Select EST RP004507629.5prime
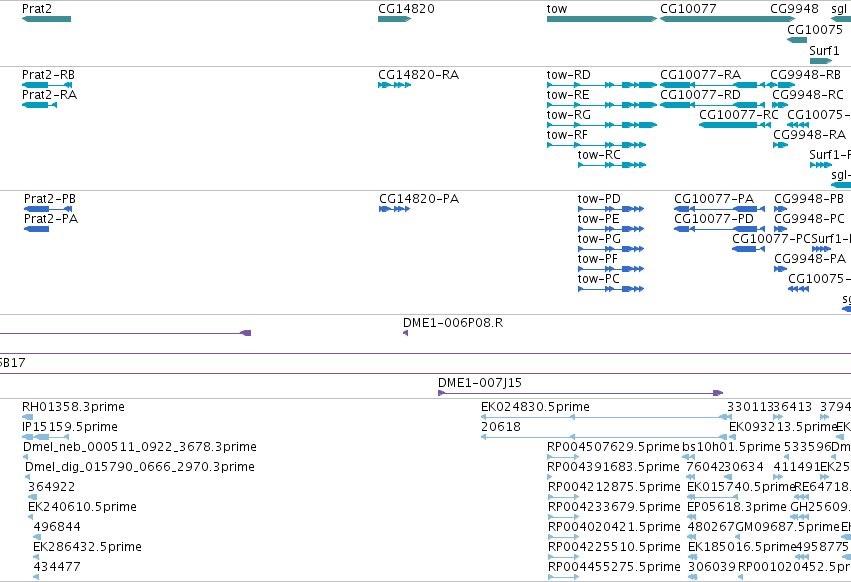This screenshot has width=851, height=582. click(563, 457)
